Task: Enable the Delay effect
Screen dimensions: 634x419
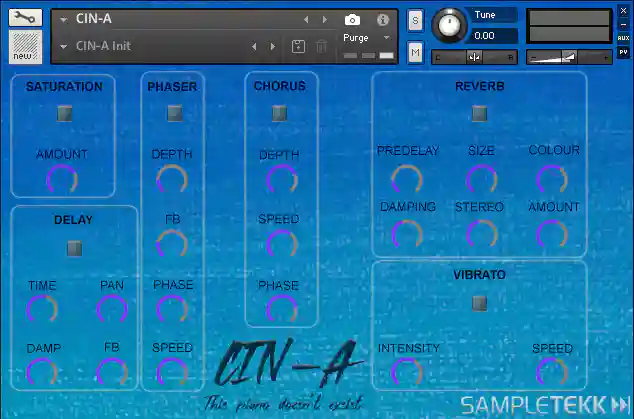Action: tap(74, 248)
